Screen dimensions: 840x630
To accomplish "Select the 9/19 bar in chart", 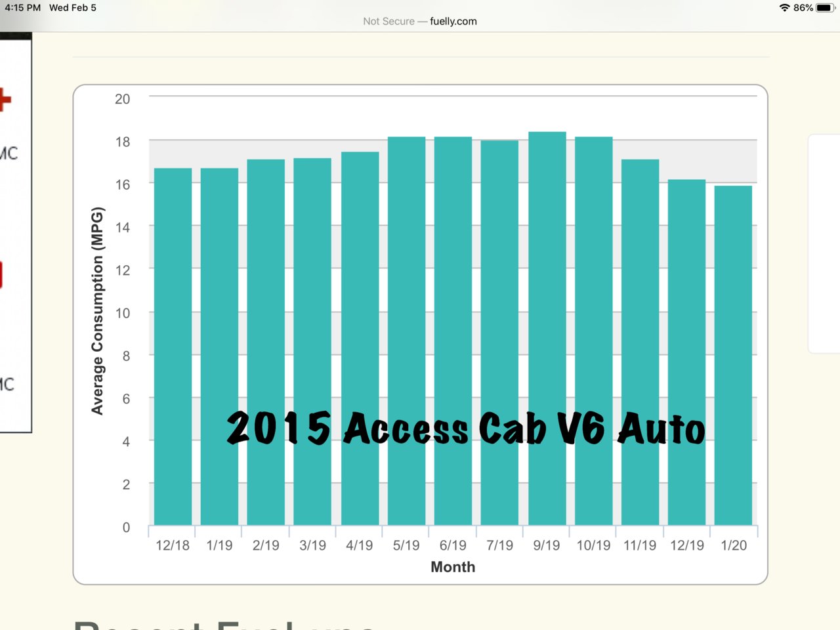I will point(547,328).
